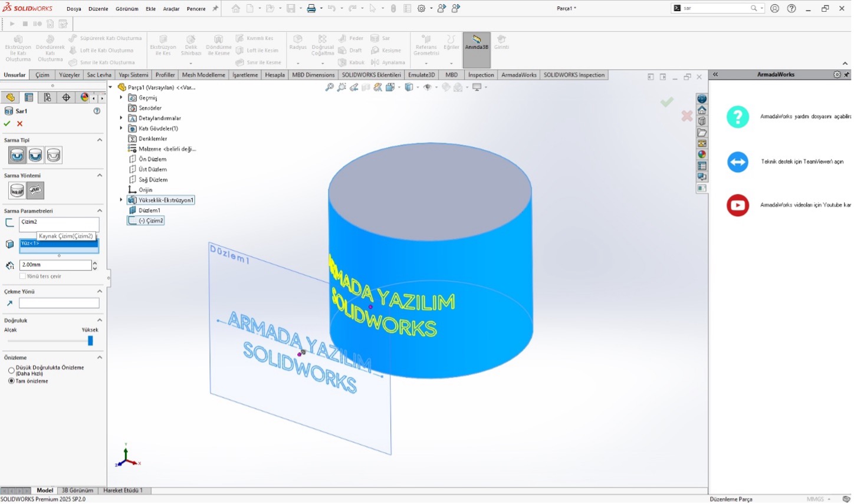Open the Custom Properties icon in the task pane

[x=702, y=166]
